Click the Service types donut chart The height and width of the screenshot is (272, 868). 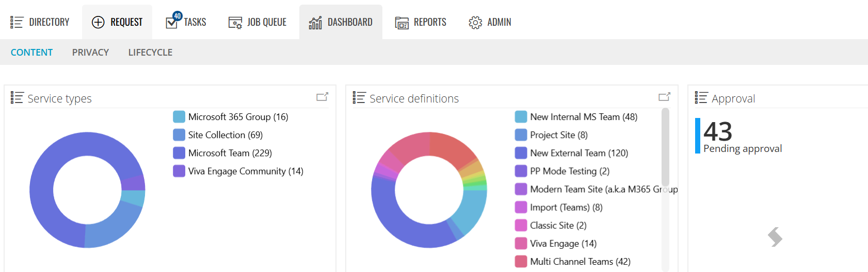[87, 190]
